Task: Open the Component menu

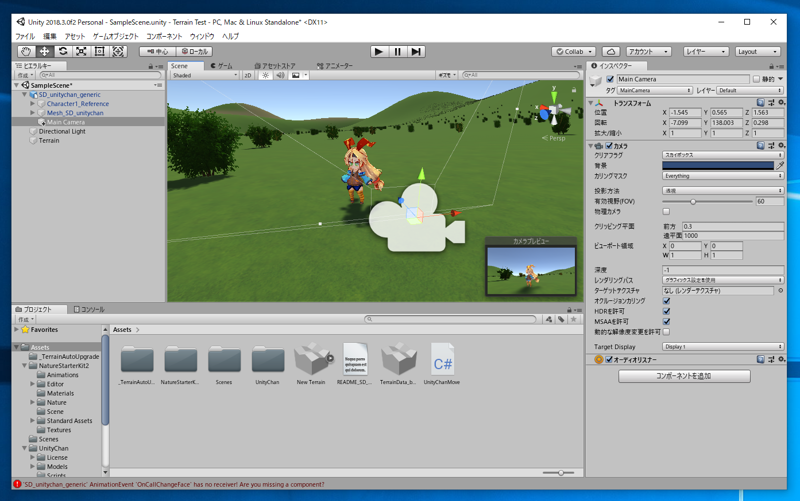Action: pos(164,36)
